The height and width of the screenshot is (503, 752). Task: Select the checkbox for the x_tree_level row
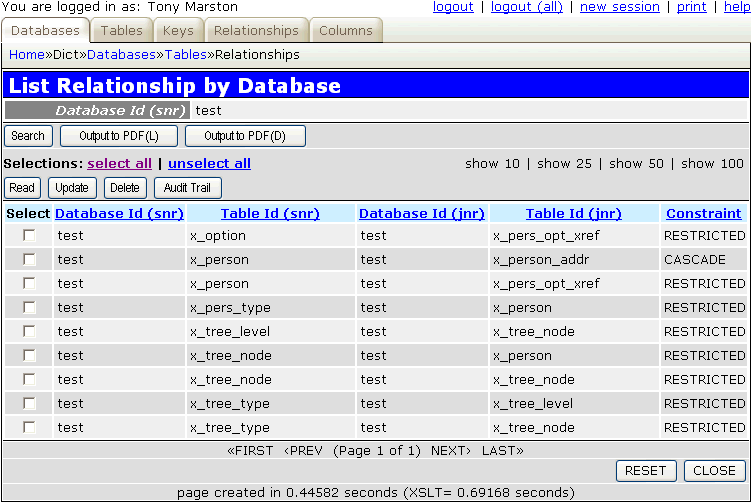tap(29, 332)
